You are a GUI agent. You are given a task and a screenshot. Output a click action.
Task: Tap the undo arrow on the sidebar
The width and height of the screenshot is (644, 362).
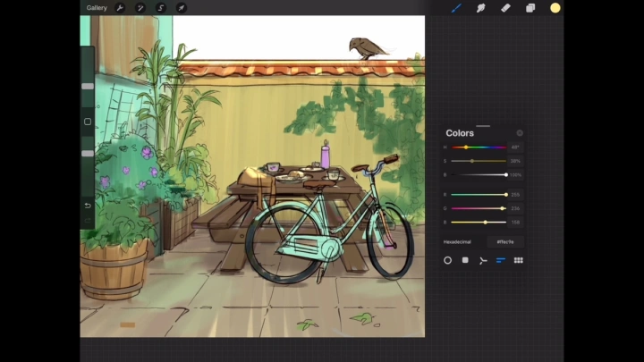click(88, 205)
